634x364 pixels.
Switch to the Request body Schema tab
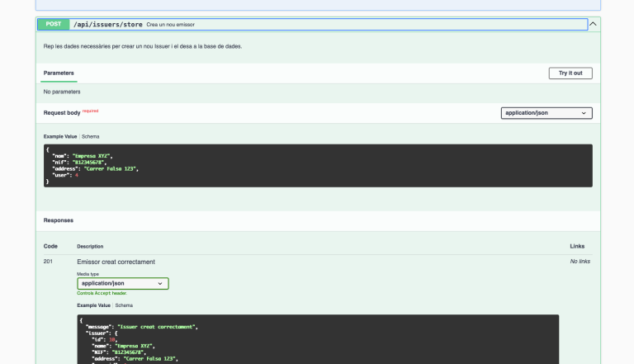tap(91, 137)
